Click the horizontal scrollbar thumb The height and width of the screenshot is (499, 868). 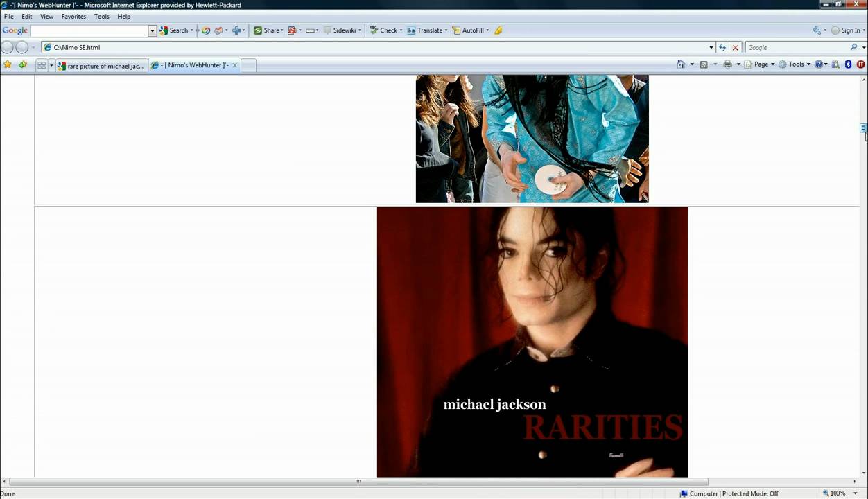pyautogui.click(x=358, y=482)
